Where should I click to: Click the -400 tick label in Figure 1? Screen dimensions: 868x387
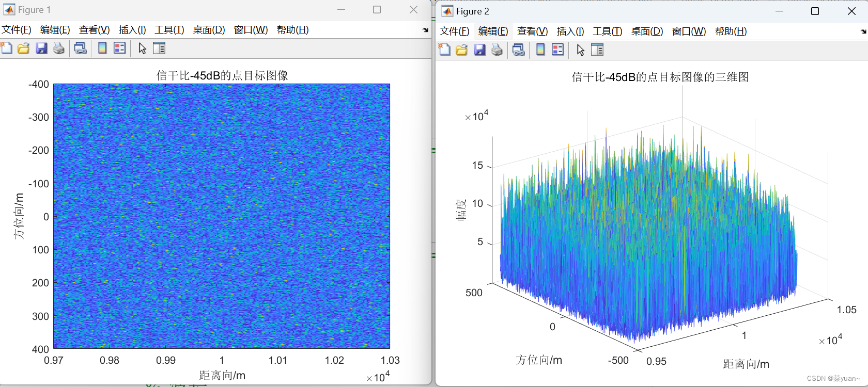point(39,84)
